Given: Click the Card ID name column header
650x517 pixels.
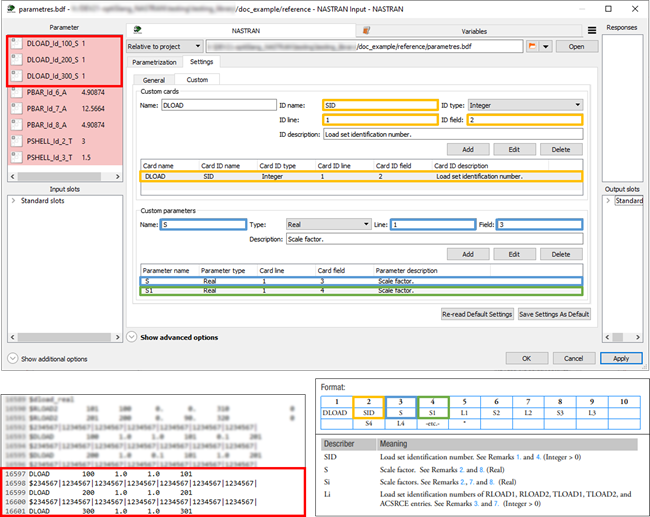Looking at the screenshot, I should coord(228,166).
